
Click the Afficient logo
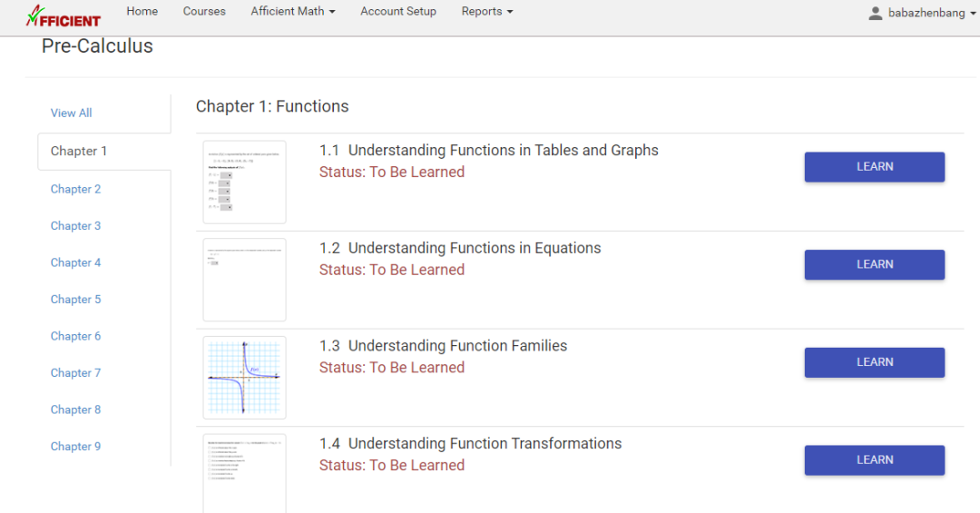click(x=63, y=15)
